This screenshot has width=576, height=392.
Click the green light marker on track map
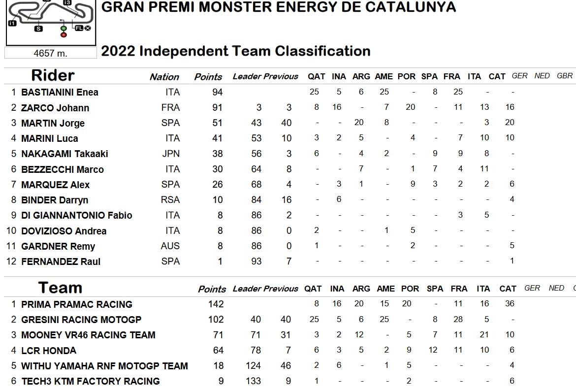click(x=64, y=29)
